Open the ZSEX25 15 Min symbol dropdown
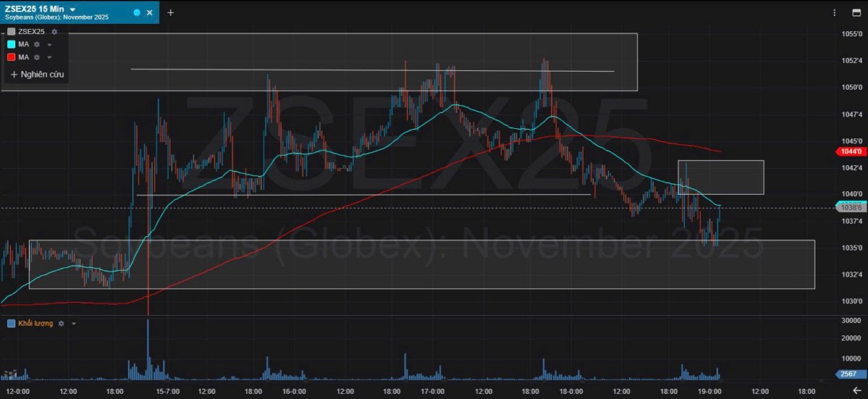This screenshot has height=399, width=868. click(x=72, y=9)
